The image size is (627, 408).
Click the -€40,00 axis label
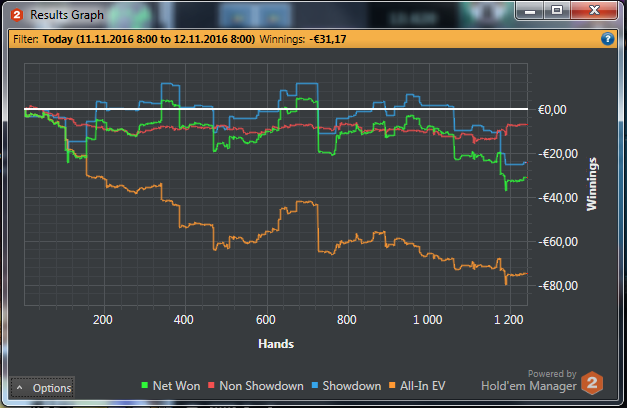(x=558, y=198)
